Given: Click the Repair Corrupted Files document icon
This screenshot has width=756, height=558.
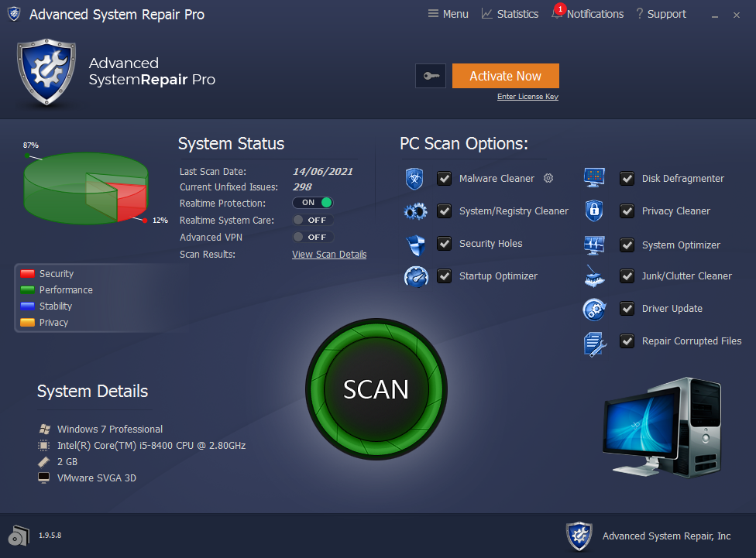Looking at the screenshot, I should (x=594, y=344).
